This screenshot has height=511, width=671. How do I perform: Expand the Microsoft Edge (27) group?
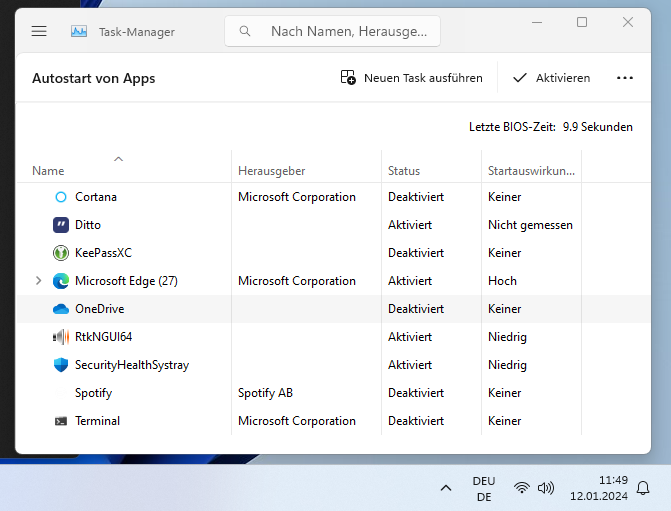(39, 281)
